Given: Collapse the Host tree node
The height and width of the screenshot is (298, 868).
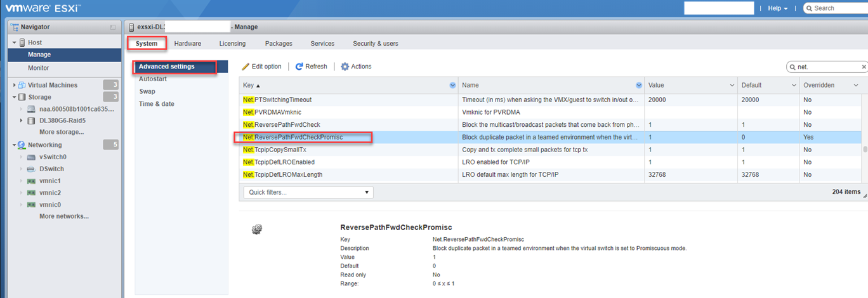Looking at the screenshot, I should point(14,42).
